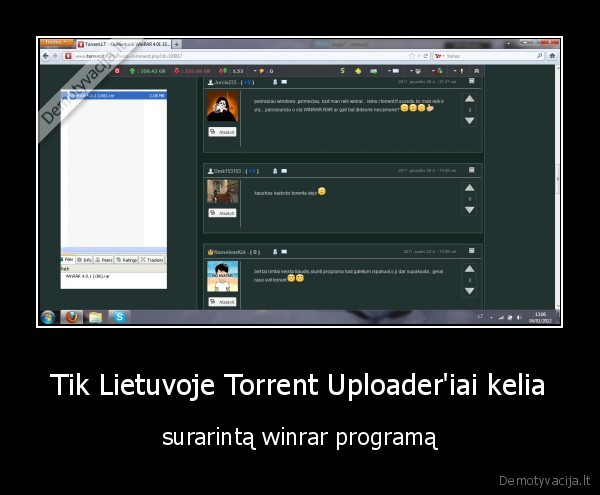Click profile icon beside NamelessKid
The width and height of the screenshot is (600, 495).
pos(275,252)
